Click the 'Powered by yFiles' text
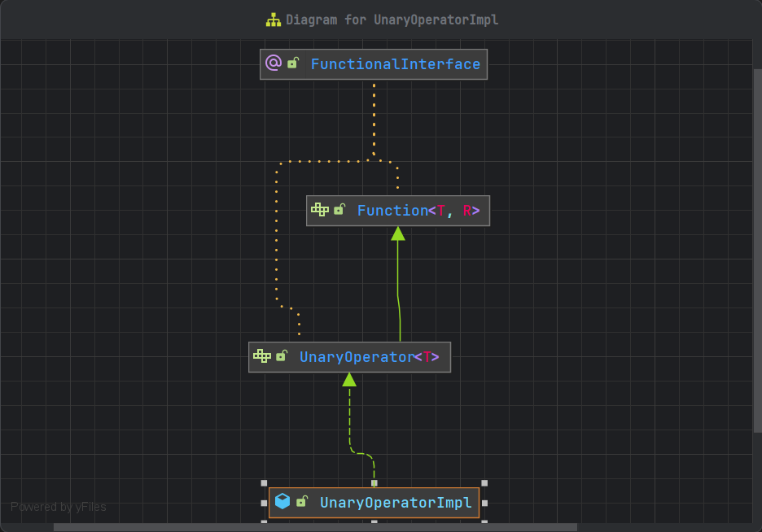 pos(58,507)
